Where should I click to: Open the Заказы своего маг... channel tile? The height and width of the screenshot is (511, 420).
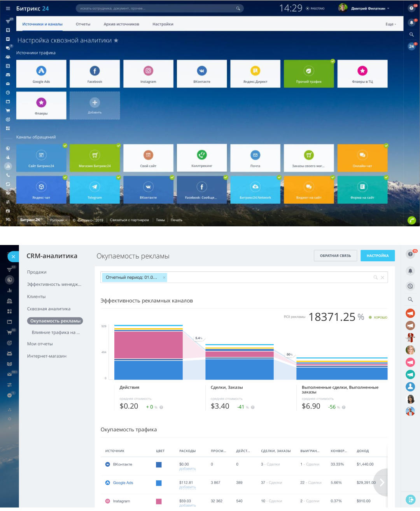309,158
